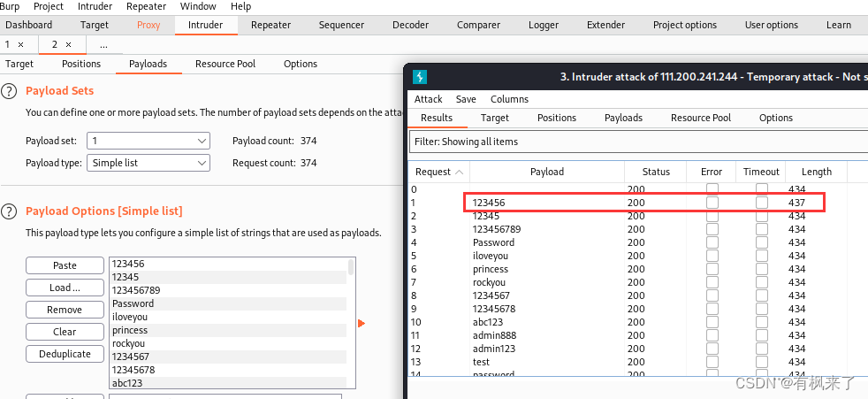This screenshot has height=399, width=868.
Task: Click the Burp lightning icon in attack window
Action: tap(420, 76)
